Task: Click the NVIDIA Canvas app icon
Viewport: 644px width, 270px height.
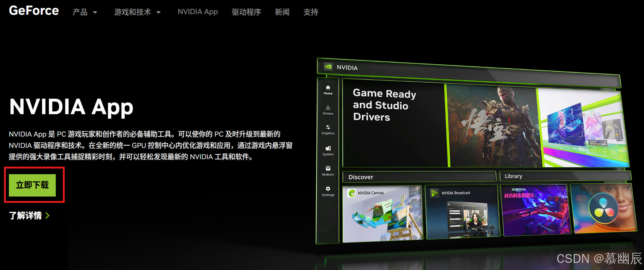Action: [x=352, y=193]
